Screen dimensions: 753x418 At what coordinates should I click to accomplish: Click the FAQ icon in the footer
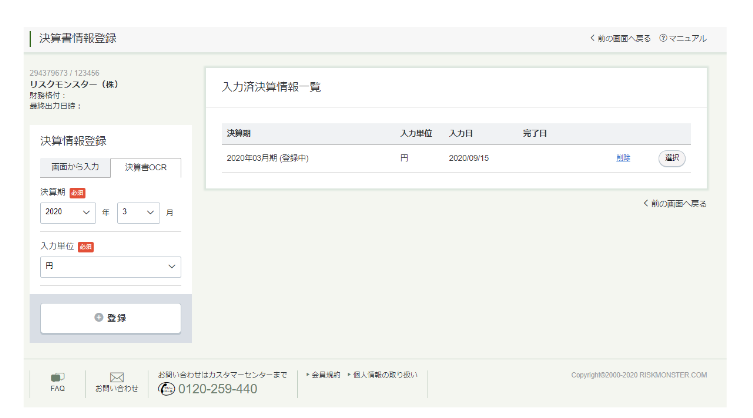click(57, 378)
